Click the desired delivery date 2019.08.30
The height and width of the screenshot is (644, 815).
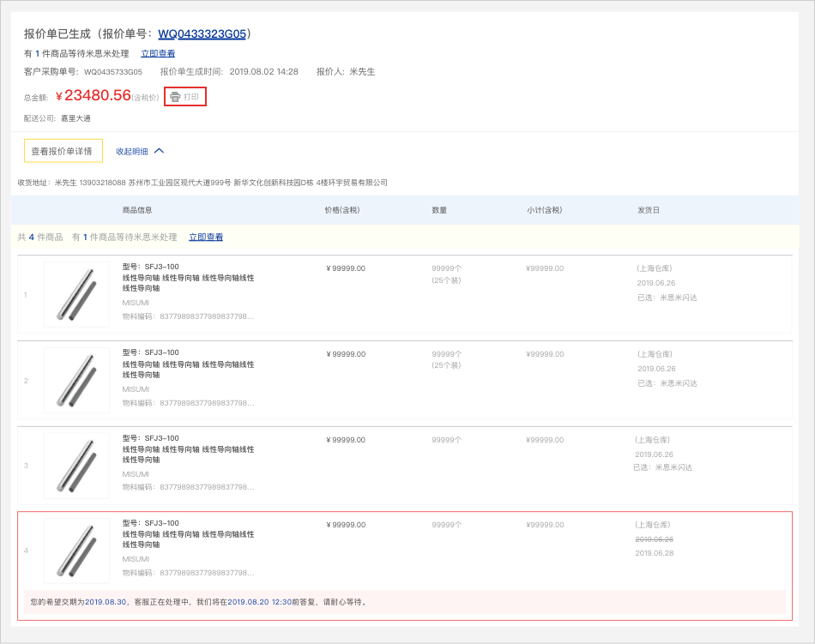[x=106, y=602]
